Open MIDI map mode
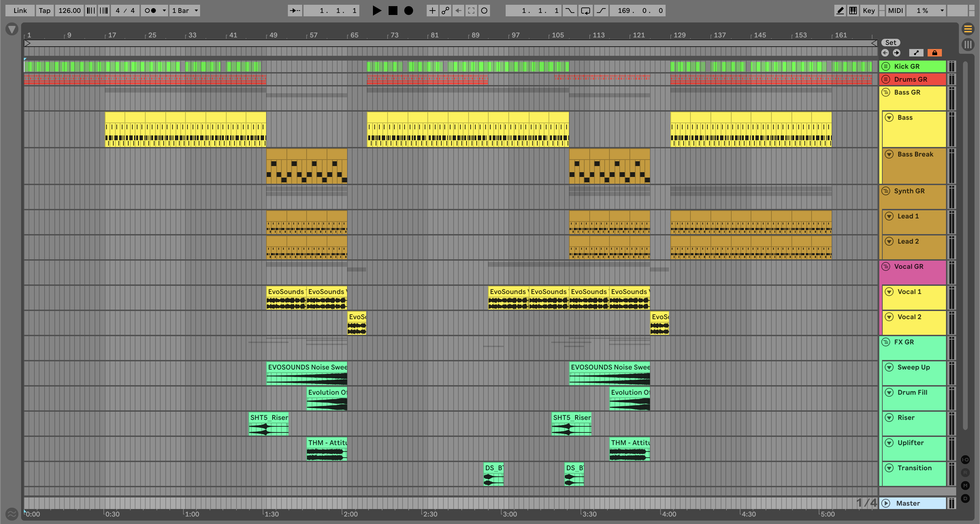This screenshot has height=524, width=980. tap(895, 11)
